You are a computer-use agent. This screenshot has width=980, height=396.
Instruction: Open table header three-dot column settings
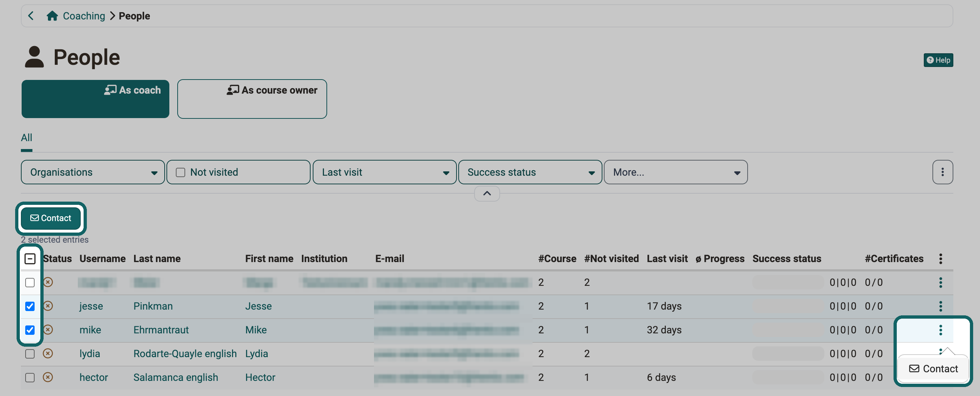click(x=940, y=259)
